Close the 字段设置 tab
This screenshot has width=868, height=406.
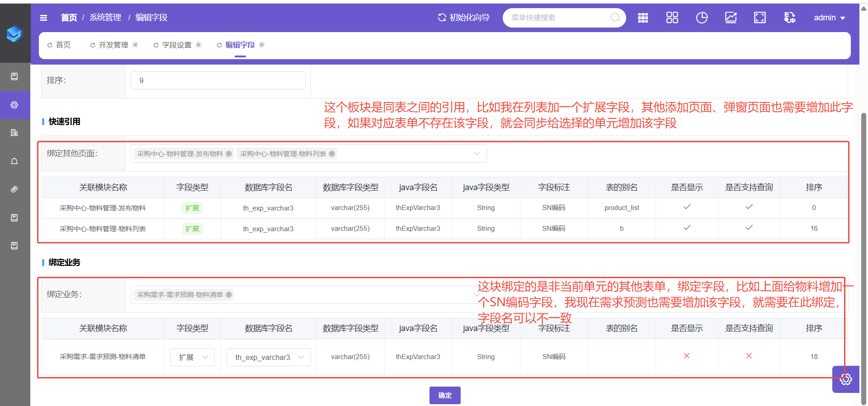click(198, 45)
